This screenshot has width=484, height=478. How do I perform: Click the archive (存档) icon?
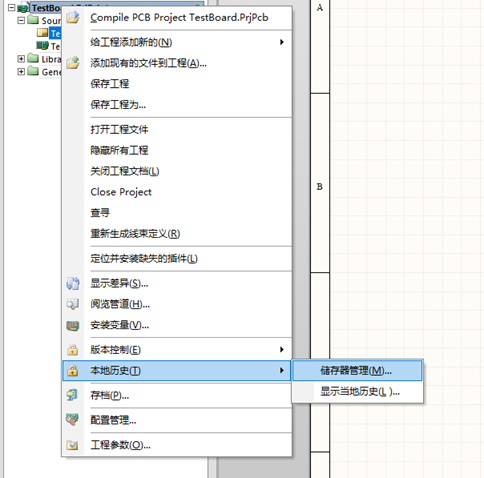[x=73, y=395]
